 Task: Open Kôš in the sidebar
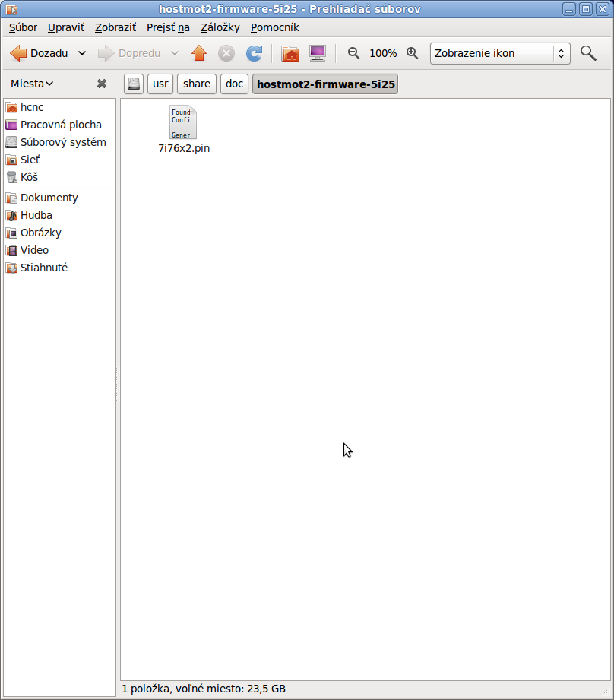pyautogui.click(x=29, y=177)
